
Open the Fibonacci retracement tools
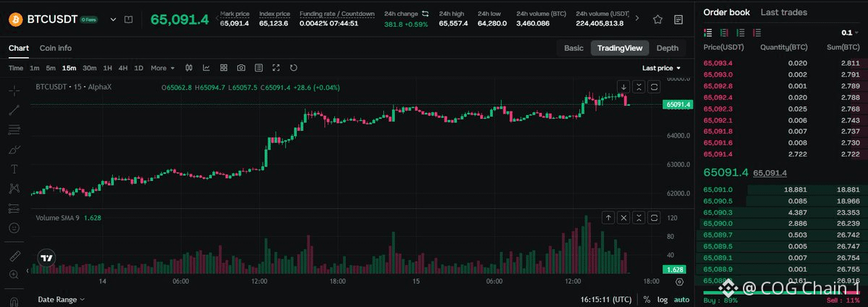(x=14, y=130)
